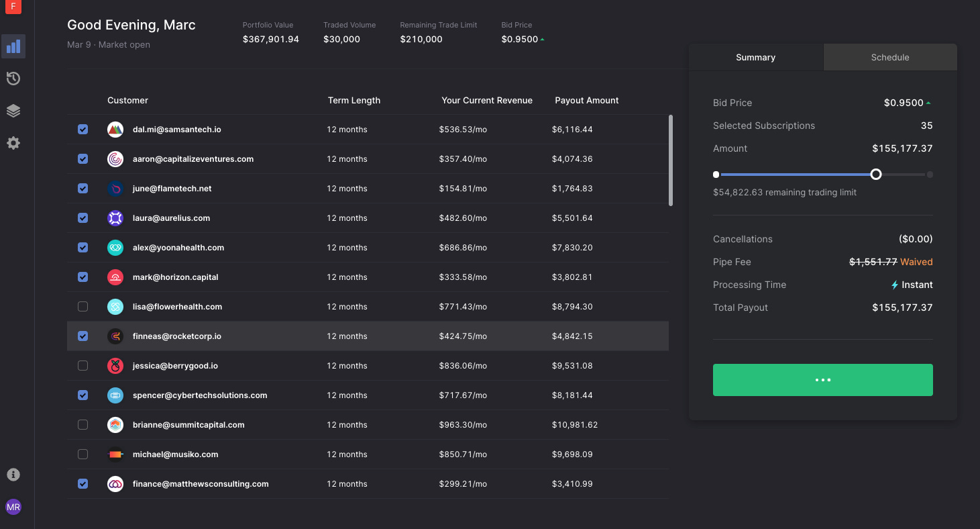
Task: Click the Waived pipe fee label
Action: (918, 262)
